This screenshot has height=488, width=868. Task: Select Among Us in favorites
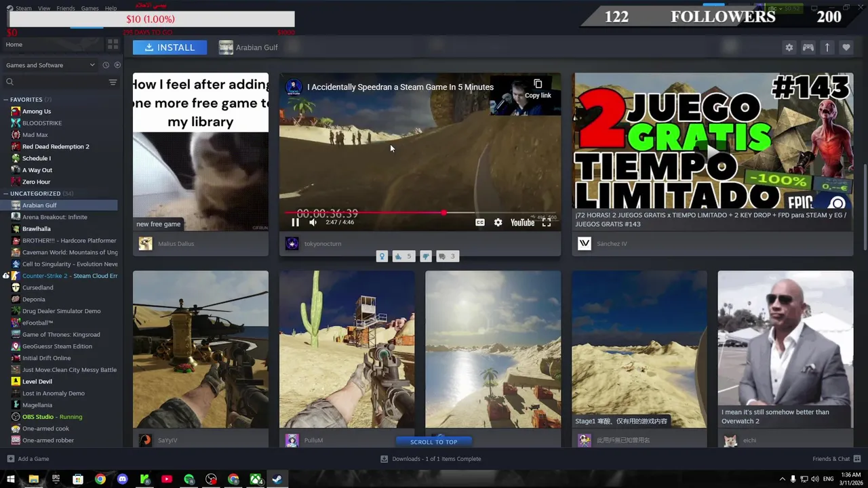tap(37, 111)
